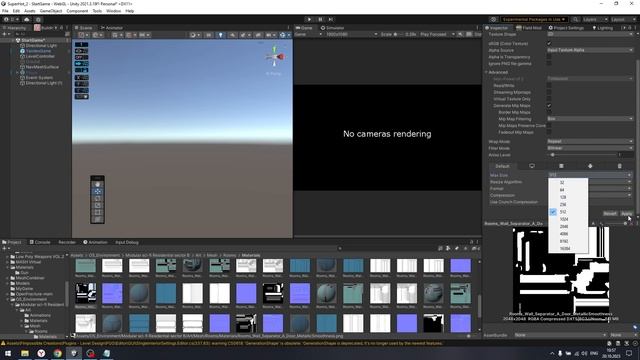The width and height of the screenshot is (640, 360).
Task: Open the Play Focused dropdown
Action: click(x=437, y=34)
